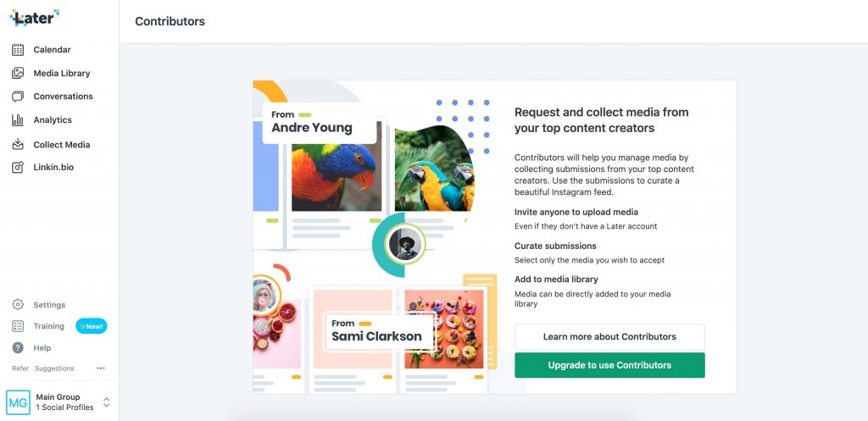Click Upgrade to use Contributors button
The width and height of the screenshot is (868, 421).
tap(609, 365)
